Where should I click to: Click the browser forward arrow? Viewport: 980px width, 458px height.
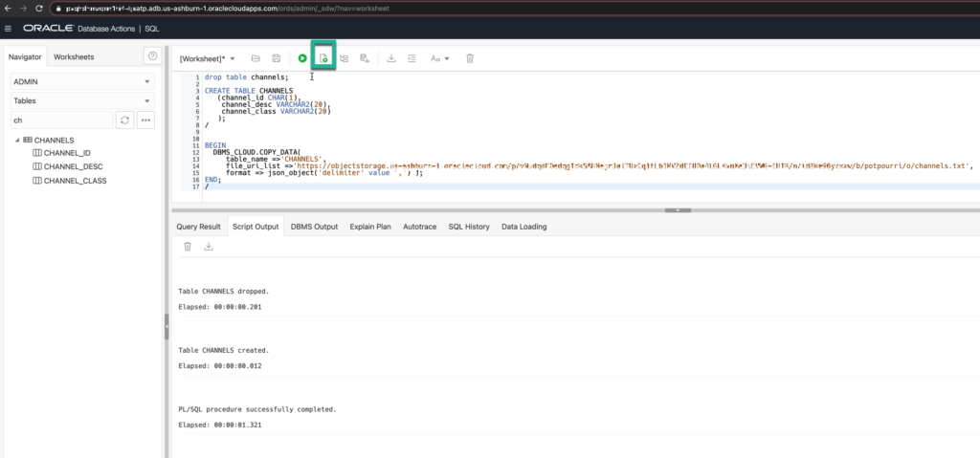point(23,9)
